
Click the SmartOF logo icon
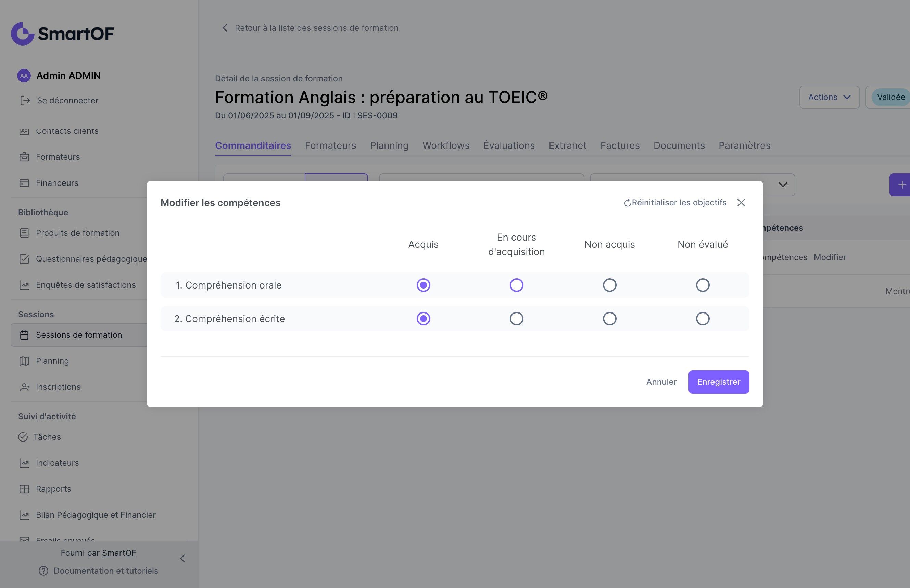pos(23,34)
